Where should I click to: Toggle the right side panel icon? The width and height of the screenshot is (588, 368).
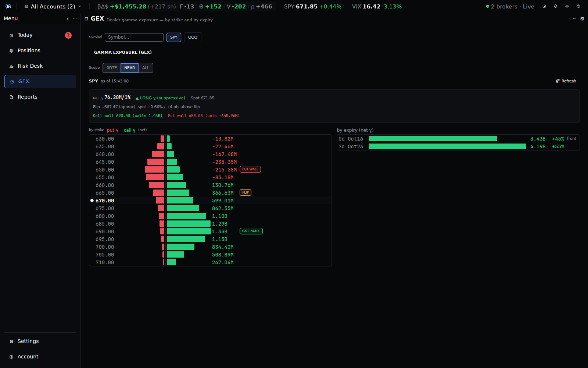[x=582, y=19]
